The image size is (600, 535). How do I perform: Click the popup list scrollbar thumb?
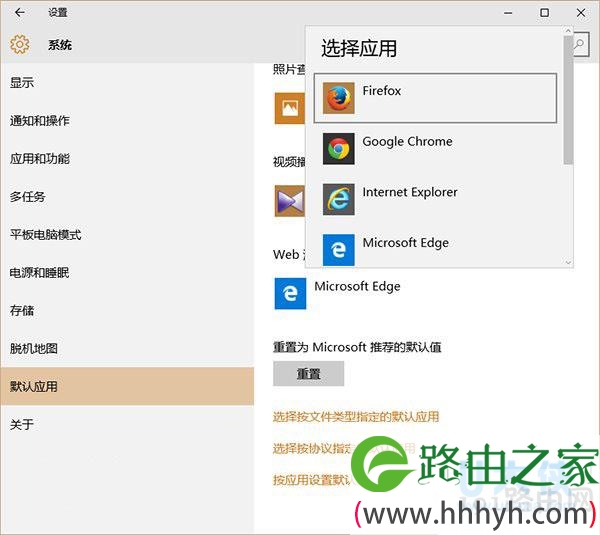point(568,100)
